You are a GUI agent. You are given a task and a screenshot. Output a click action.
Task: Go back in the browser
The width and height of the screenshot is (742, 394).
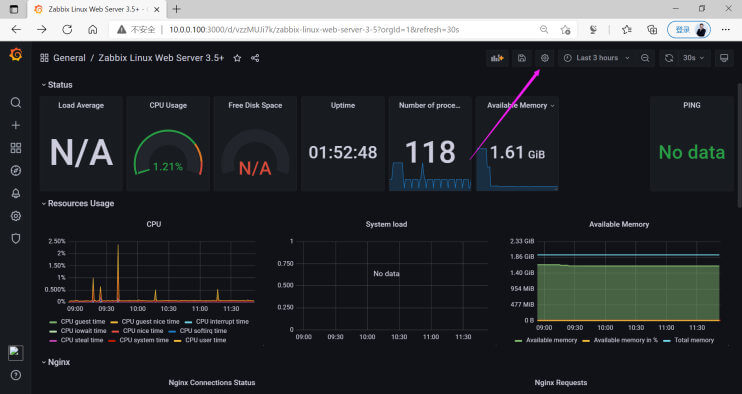click(17, 29)
